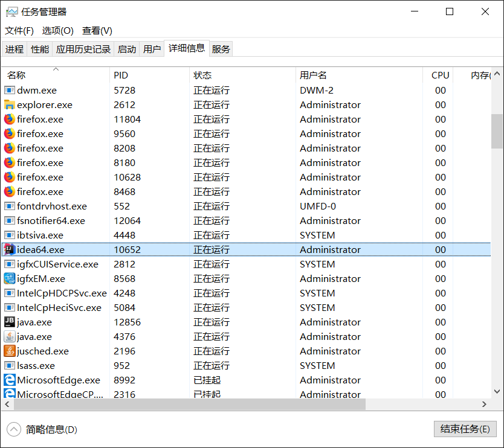This screenshot has width=504, height=448.
Task: Click the explorer.exe folder icon
Action: coord(9,104)
